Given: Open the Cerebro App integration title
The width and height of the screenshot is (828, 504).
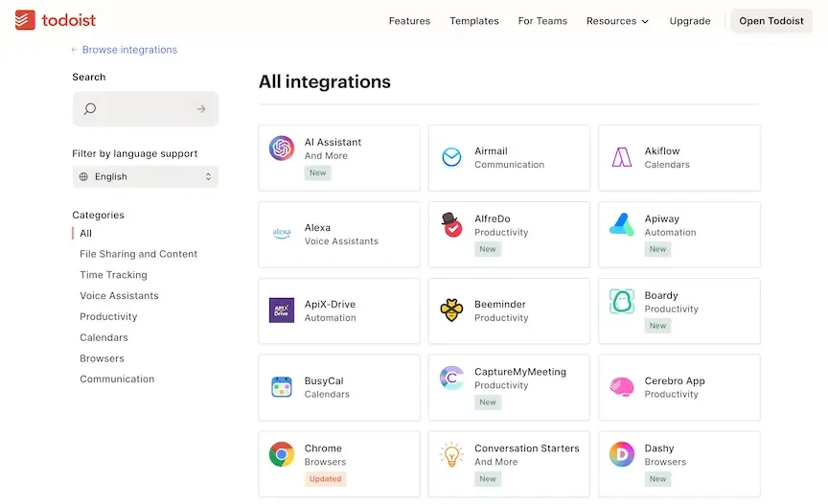Looking at the screenshot, I should [x=675, y=381].
